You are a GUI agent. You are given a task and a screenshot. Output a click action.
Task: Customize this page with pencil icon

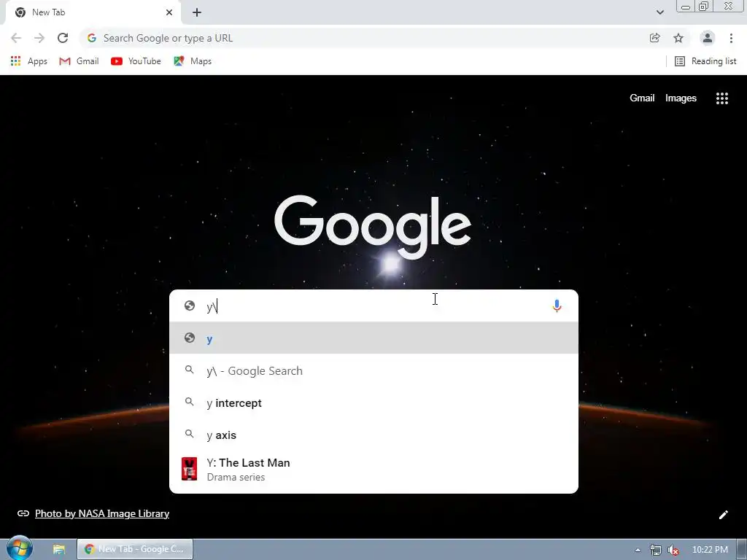point(723,515)
